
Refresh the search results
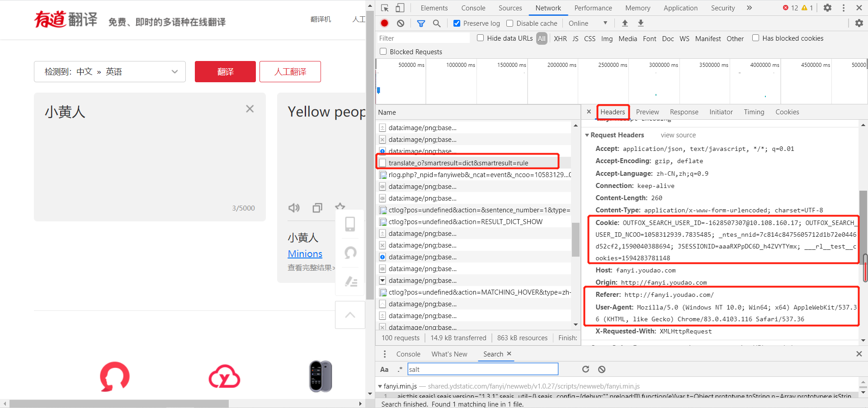pyautogui.click(x=585, y=369)
